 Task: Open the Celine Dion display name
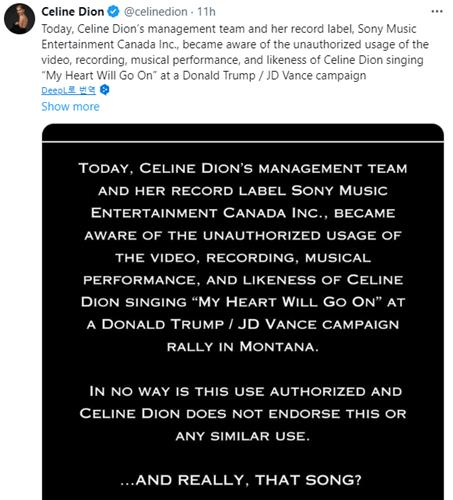73,12
